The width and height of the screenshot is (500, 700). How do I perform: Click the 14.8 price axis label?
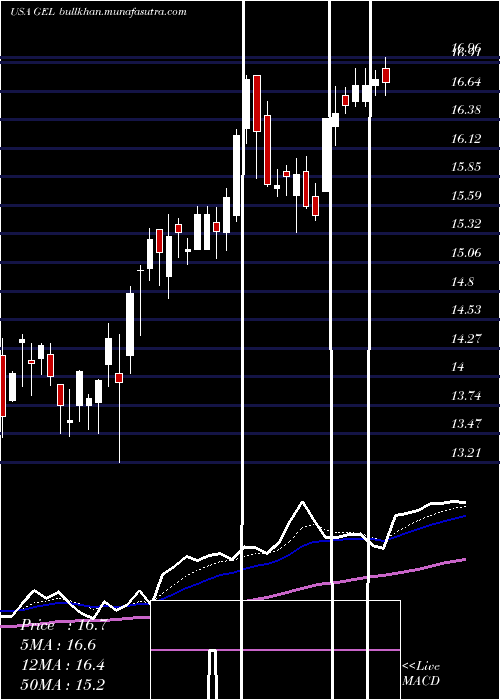pos(462,282)
